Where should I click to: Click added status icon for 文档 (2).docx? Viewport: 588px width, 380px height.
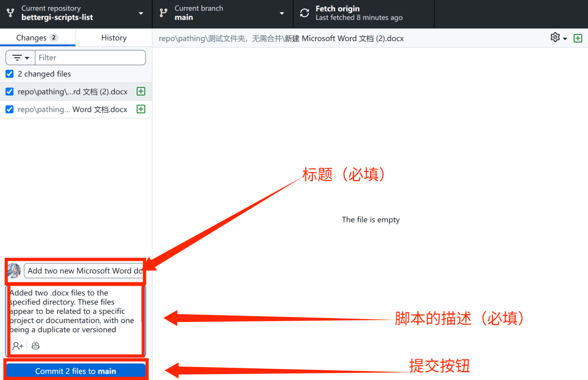(x=141, y=92)
